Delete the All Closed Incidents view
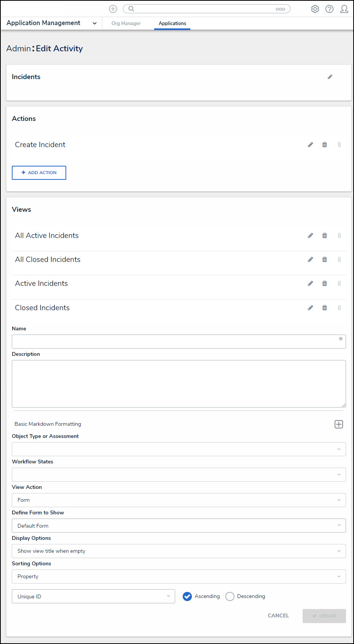The image size is (354, 644). coord(325,260)
